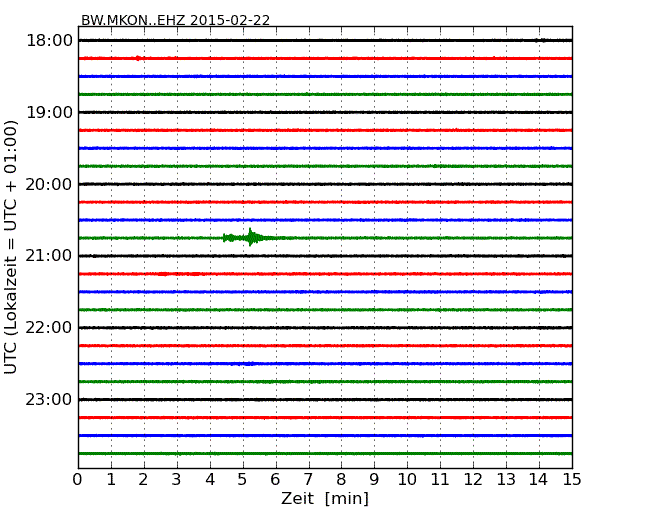This screenshot has width=650, height=520.
Task: Click the 19:00 time label
Action: tap(49, 112)
